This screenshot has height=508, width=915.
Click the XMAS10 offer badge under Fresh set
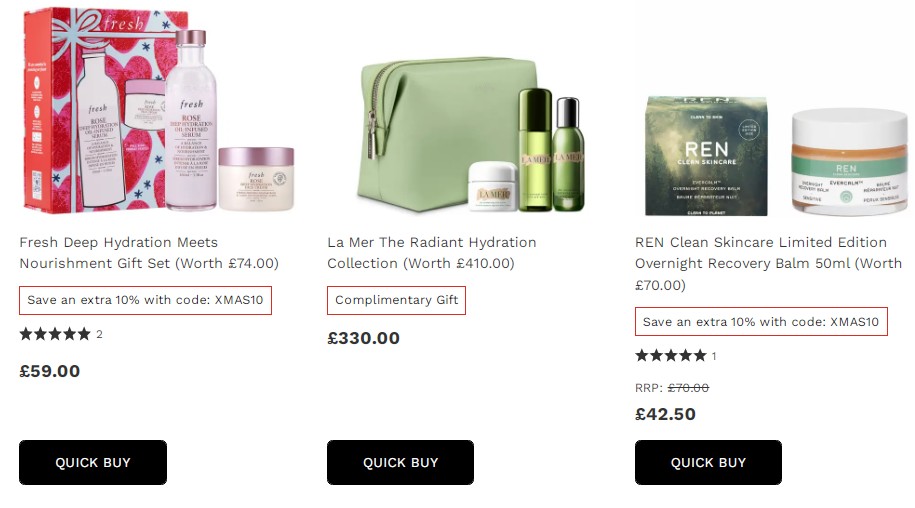[145, 300]
